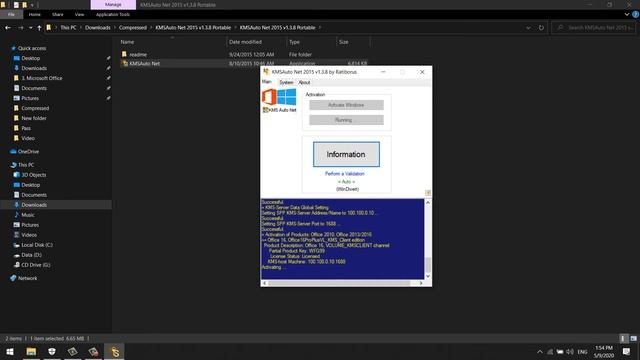
Task: Open the notification center icon
Action: pos(627,351)
